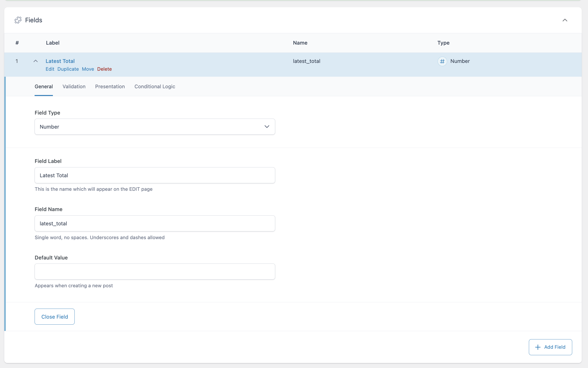The width and height of the screenshot is (588, 368).
Task: Click the hash Number type icon
Action: (442, 61)
